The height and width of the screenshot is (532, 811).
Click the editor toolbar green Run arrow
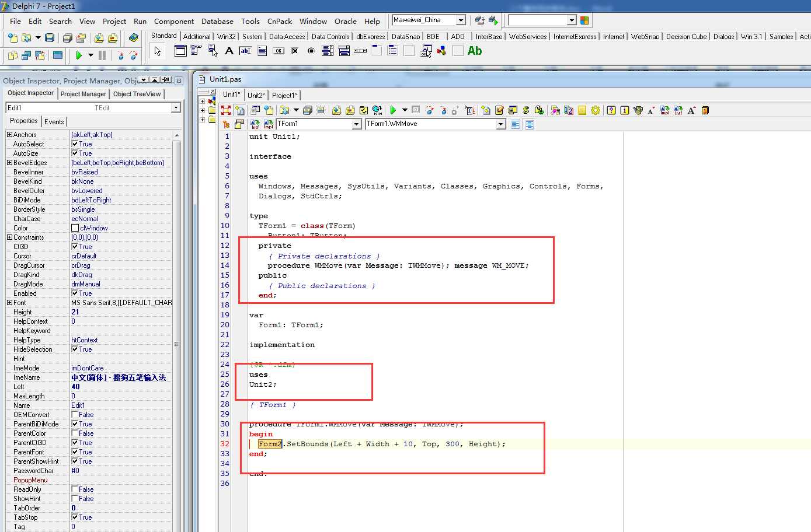pyautogui.click(x=393, y=110)
